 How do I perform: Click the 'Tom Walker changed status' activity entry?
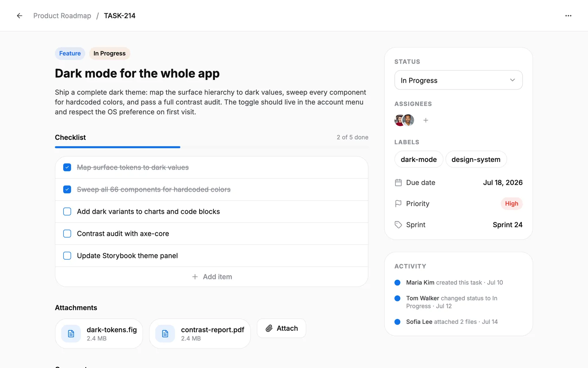[452, 302]
